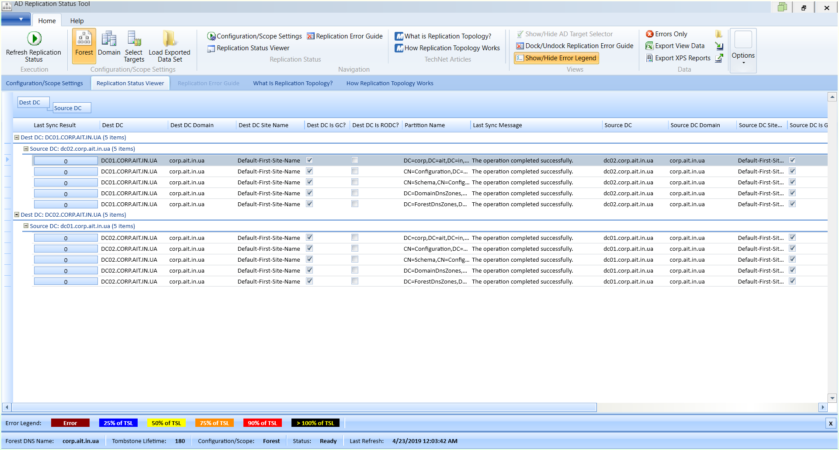Select the Forest scope icon
Viewport: 839px width, 450px height.
pyautogui.click(x=84, y=39)
